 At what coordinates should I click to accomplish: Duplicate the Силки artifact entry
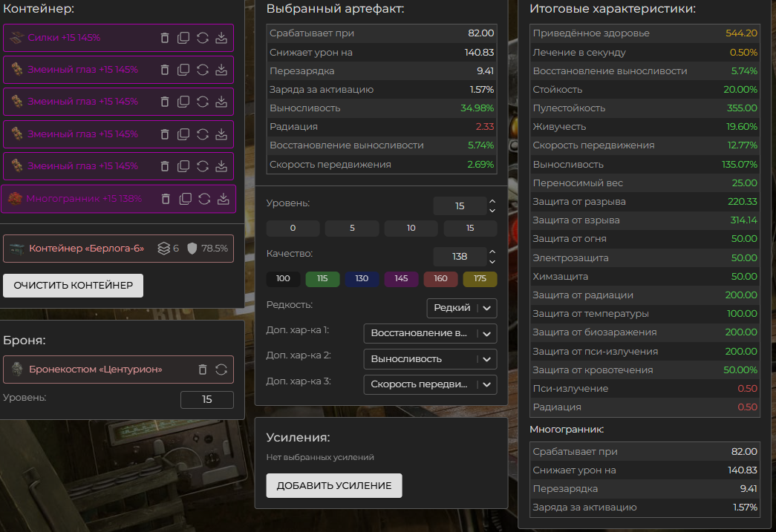(x=183, y=38)
